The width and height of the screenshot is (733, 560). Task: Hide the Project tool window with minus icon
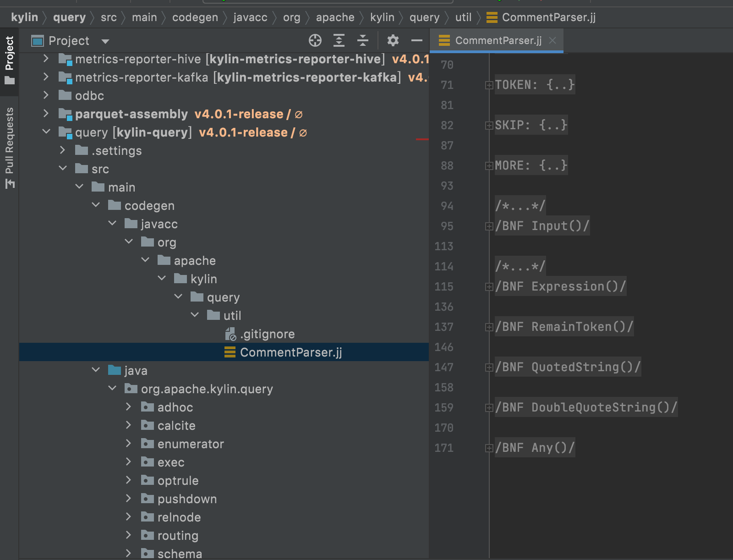417,40
